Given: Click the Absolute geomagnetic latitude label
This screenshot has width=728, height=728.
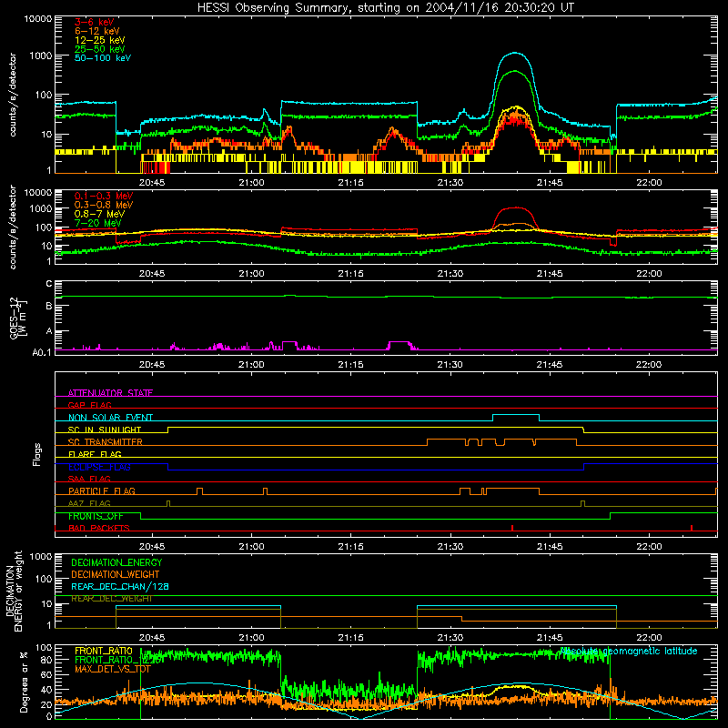Looking at the screenshot, I should coord(629,651).
